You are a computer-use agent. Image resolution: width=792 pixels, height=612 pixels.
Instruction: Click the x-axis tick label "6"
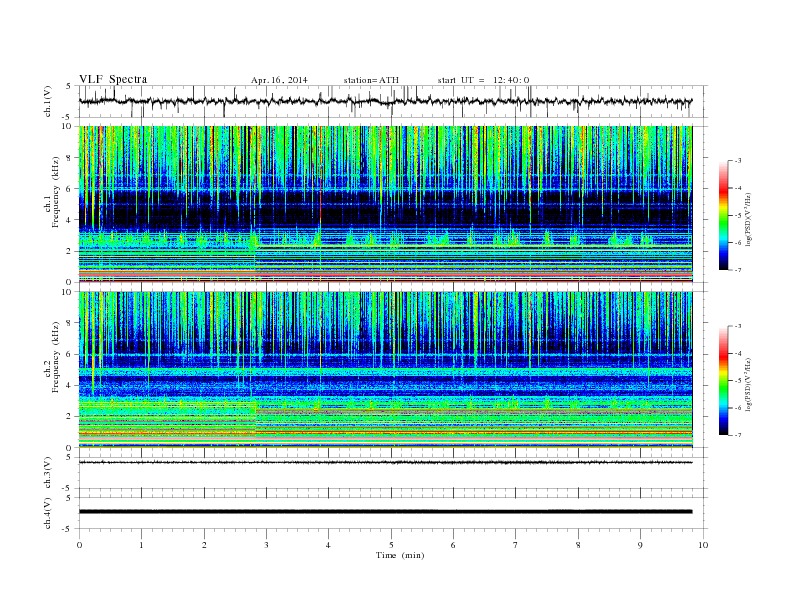(x=453, y=545)
